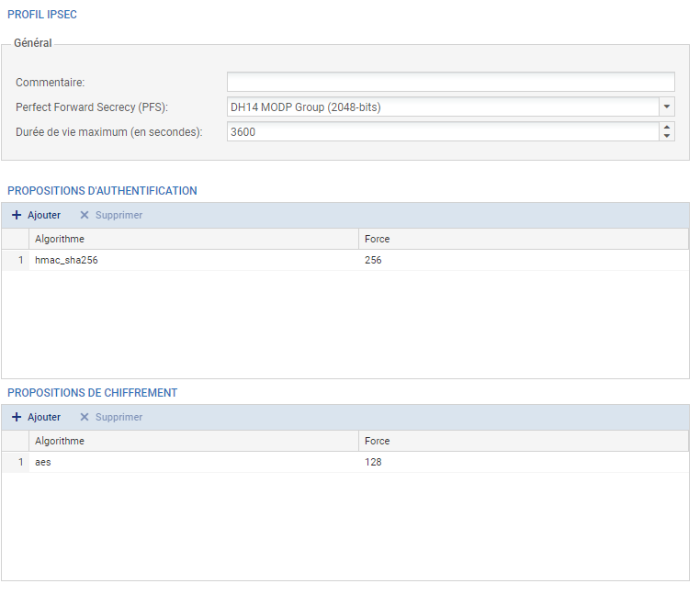This screenshot has width=700, height=595.
Task: Click the plus icon to add an encryption proposal
Action: (x=17, y=417)
